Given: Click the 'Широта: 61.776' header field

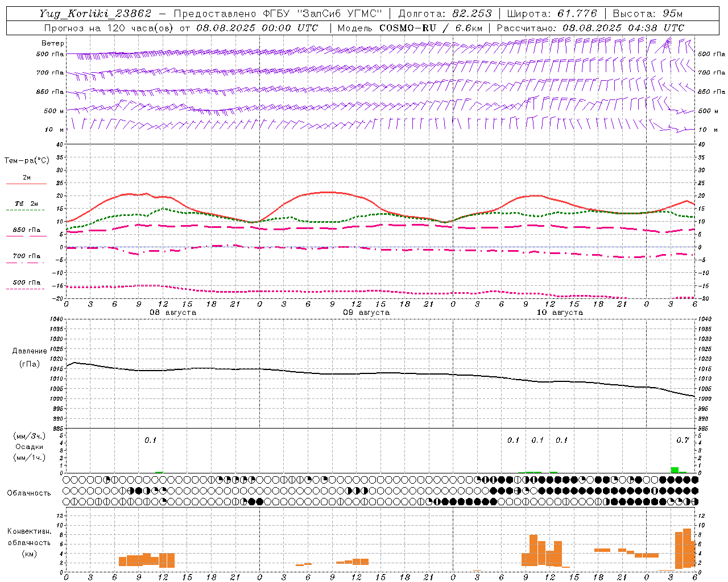Looking at the screenshot, I should pos(552,14).
